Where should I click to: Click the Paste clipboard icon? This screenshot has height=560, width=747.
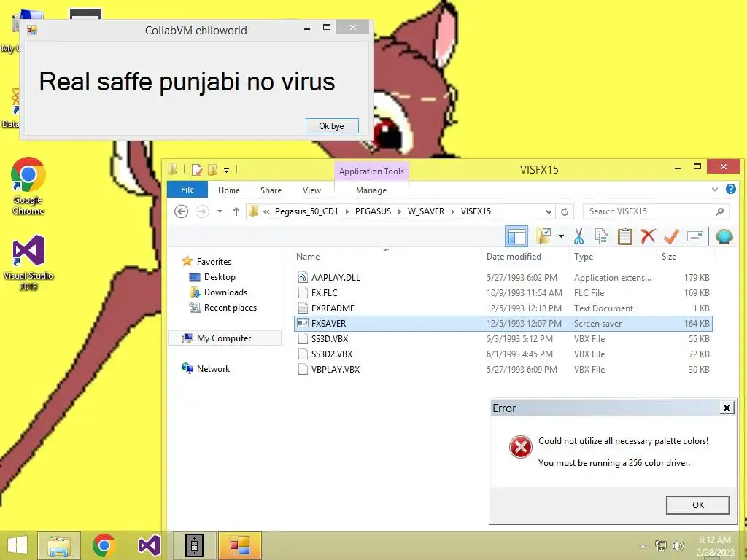pos(624,236)
